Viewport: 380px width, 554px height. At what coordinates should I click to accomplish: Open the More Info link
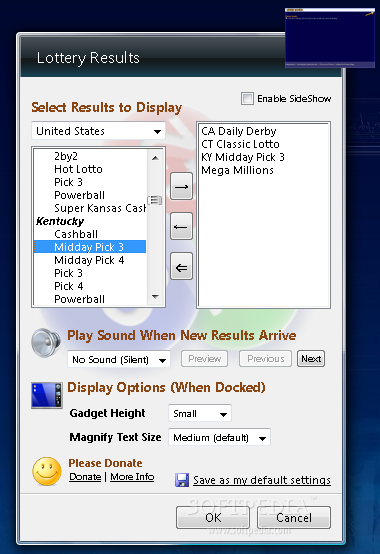132,477
